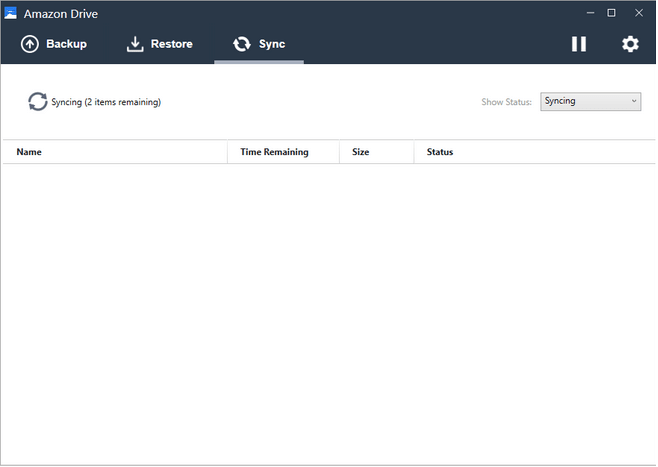Switch to the Backup tab
Image resolution: width=658 pixels, height=467 pixels.
click(66, 44)
